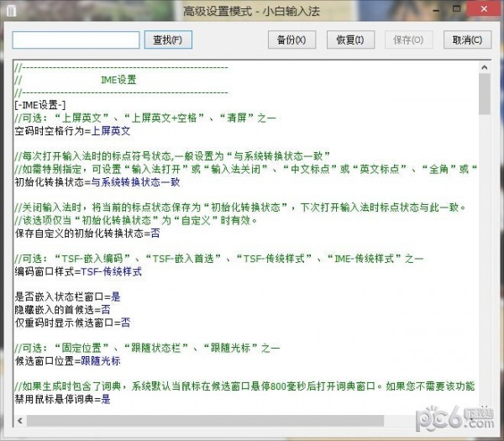Screen dimensions: 504x441
Task: Click the line 禁用鼠标悬停词典=是
Action: tap(63, 399)
